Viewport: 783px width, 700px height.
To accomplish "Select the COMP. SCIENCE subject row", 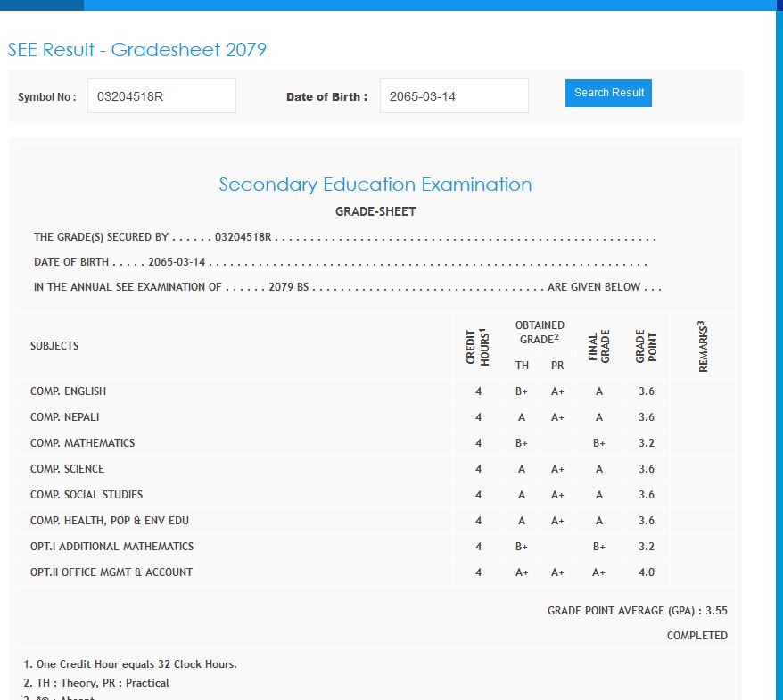I will [67, 469].
